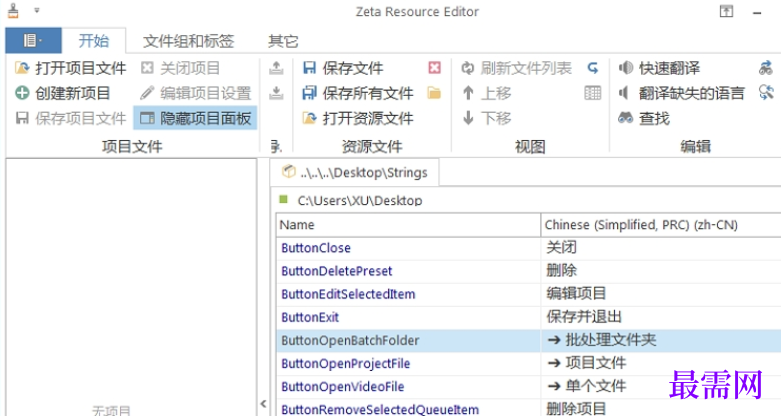Click the → 单个文件 translation cell
This screenshot has height=416, width=781.
pyautogui.click(x=661, y=387)
